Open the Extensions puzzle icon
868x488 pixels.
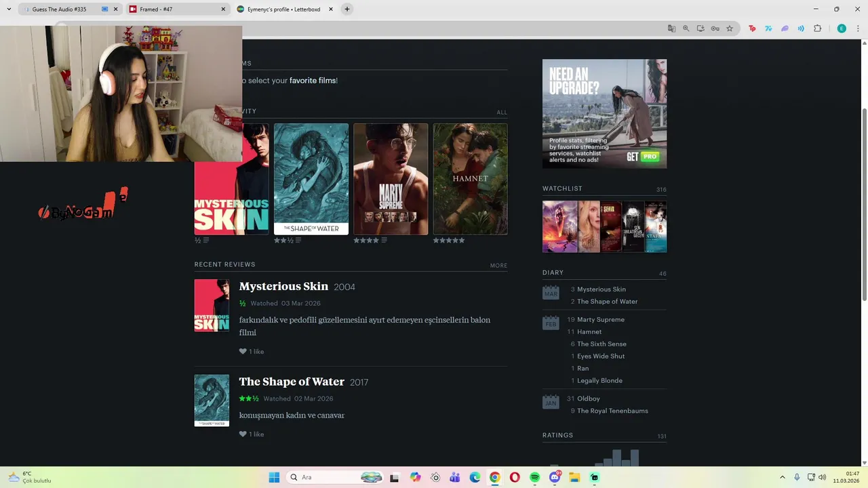point(817,28)
